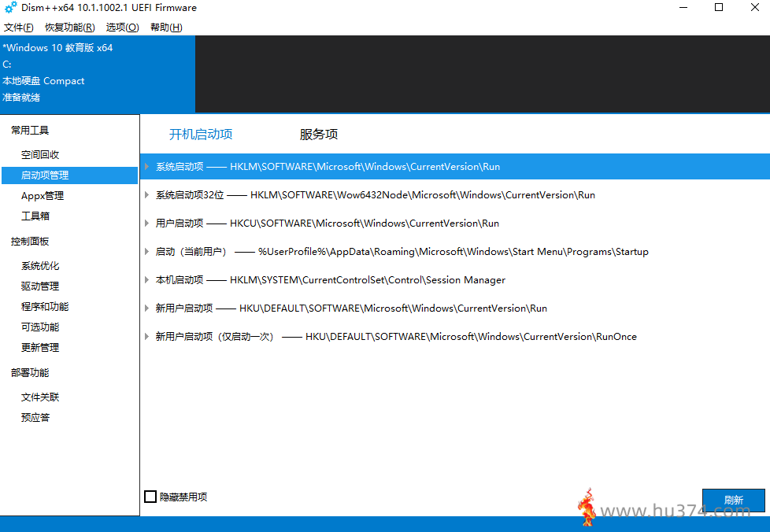Open 空间回收 in the sidebar
Viewport: 770px width, 532px height.
pos(40,154)
